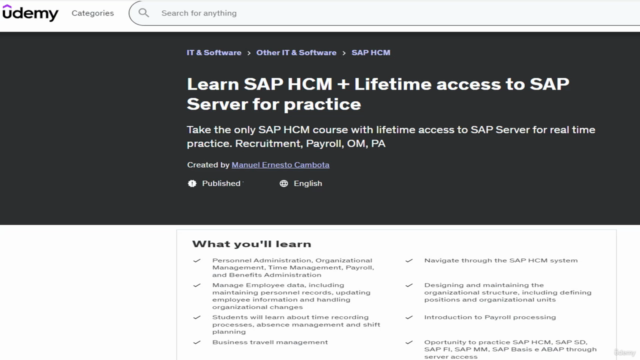This screenshot has width=640, height=360.
Task: Click 'Manage Employee data' learning point
Action: (291, 296)
